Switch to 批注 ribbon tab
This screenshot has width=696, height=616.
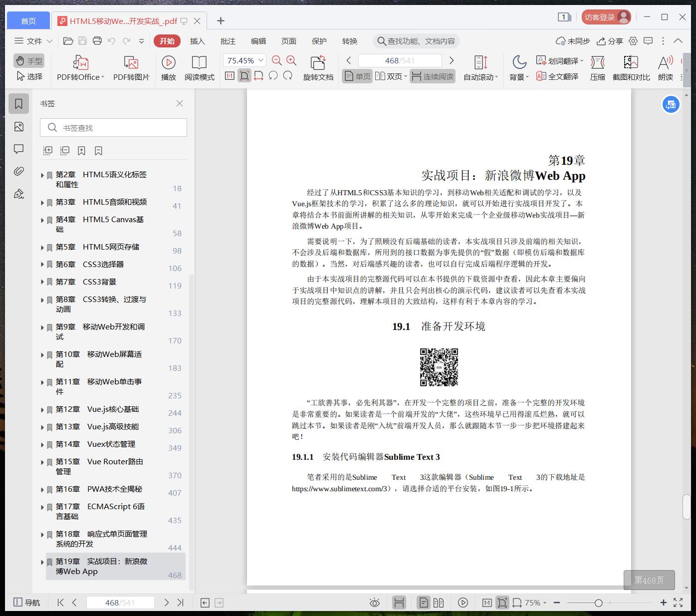point(228,41)
